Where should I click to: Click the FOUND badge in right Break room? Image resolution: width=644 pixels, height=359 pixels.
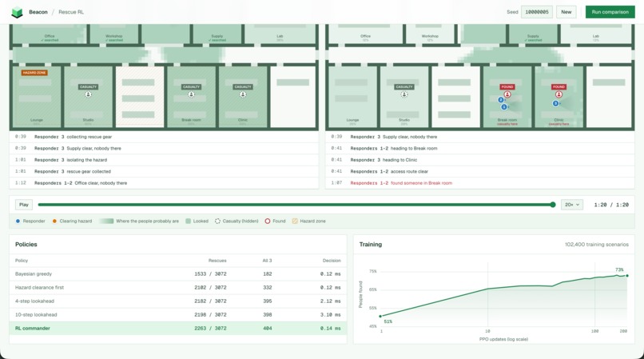[507, 87]
